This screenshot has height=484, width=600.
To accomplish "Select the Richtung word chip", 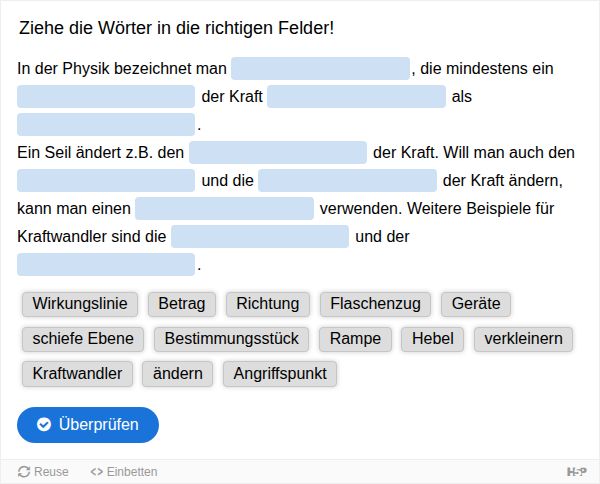I will [268, 304].
